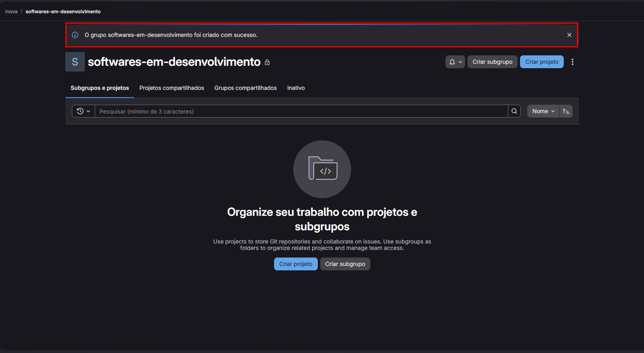
Task: Open the notification bell dropdown
Action: [455, 62]
